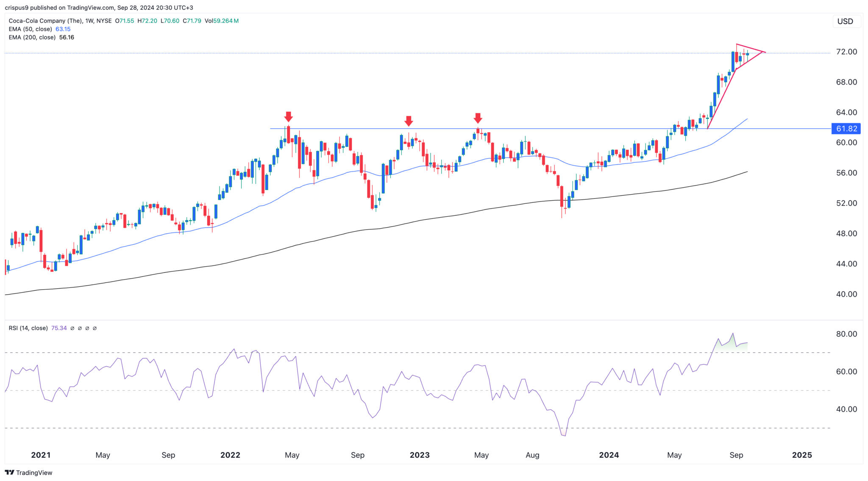The width and height of the screenshot is (868, 481).
Task: Click the 2024 label on the time axis
Action: tap(609, 455)
